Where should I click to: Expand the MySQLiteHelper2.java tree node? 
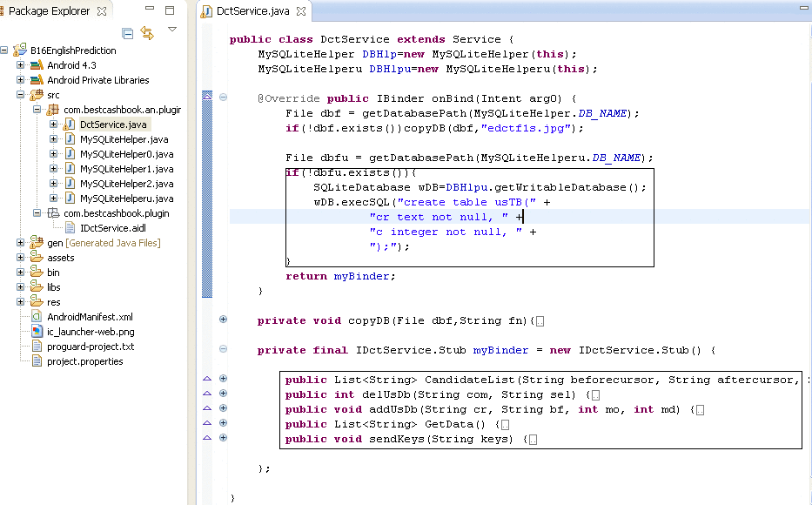coord(53,184)
